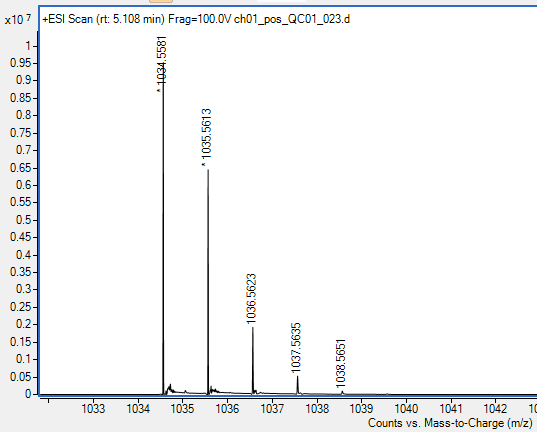This screenshot has width=537, height=432.
Task: Click the orange tab above the spectrum
Action: tap(161, 1)
